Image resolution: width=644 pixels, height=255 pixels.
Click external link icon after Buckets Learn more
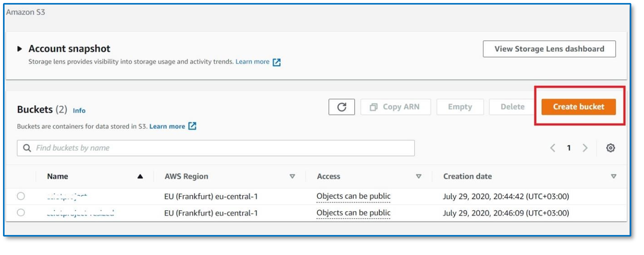(192, 126)
